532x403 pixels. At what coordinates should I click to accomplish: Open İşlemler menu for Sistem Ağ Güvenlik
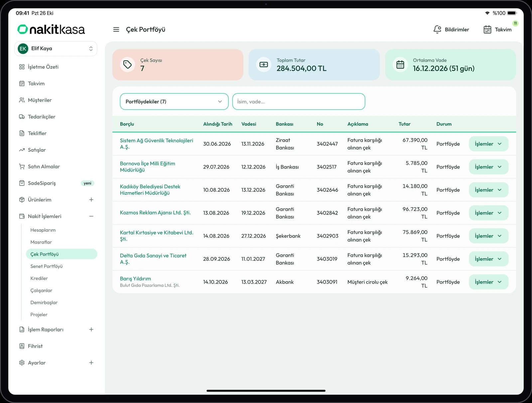488,144
